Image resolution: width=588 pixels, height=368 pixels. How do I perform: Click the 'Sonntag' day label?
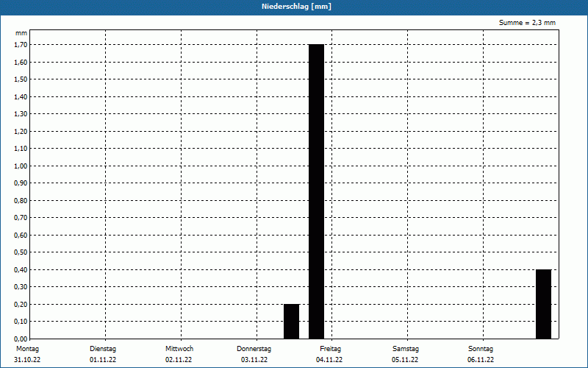click(481, 349)
